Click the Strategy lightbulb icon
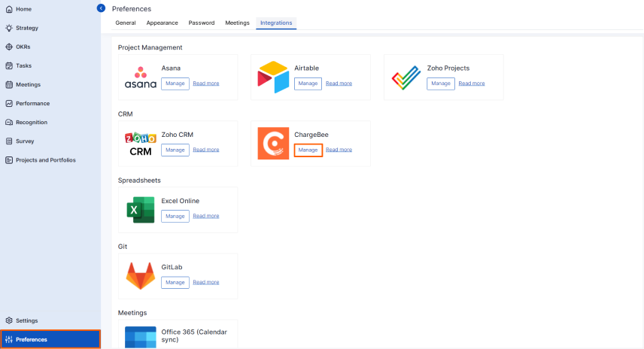 point(9,28)
